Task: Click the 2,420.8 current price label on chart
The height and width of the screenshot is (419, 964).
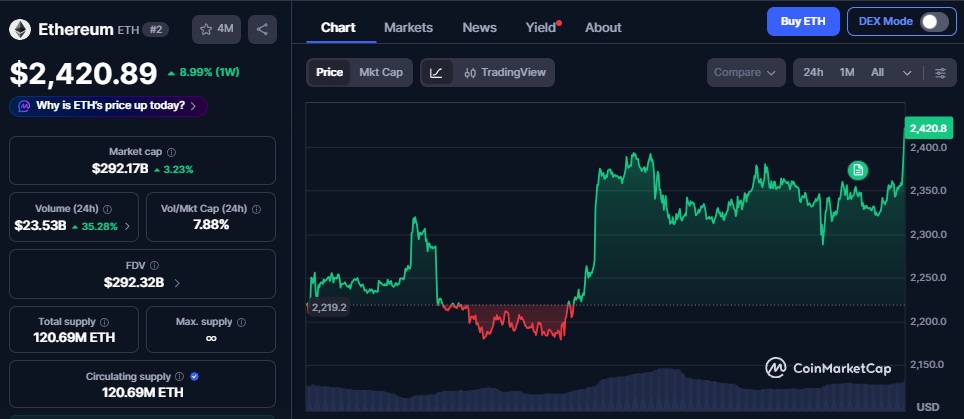Action: coord(928,128)
